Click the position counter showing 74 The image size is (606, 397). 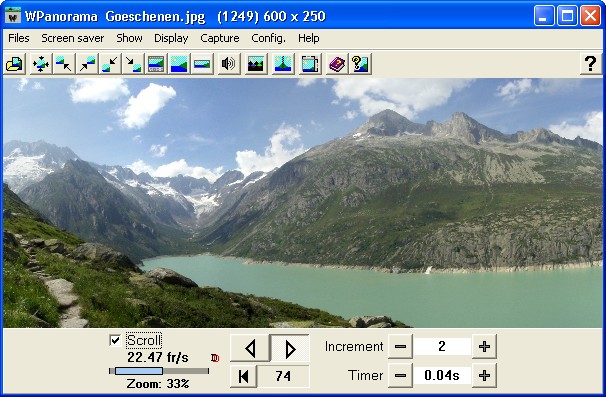283,376
